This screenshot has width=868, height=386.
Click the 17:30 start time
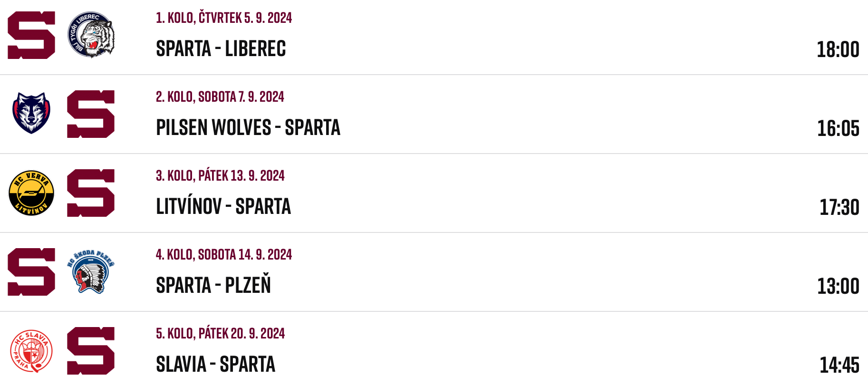tap(839, 207)
